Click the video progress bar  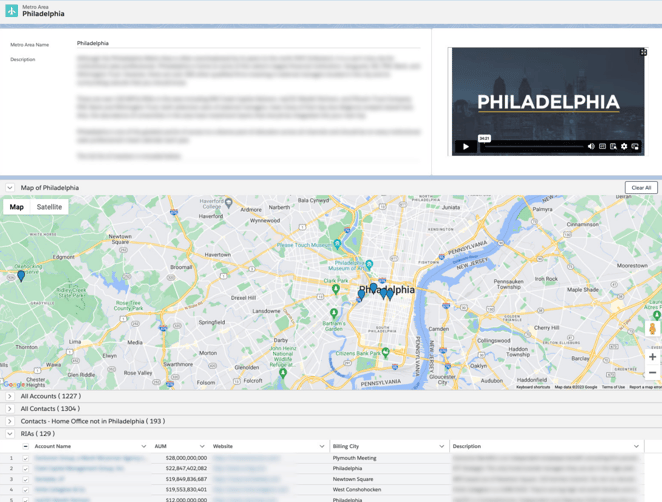click(532, 147)
